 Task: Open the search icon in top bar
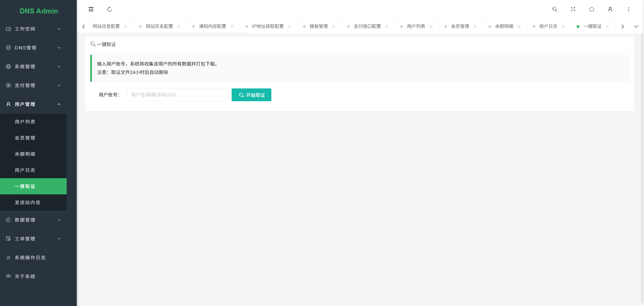[x=554, y=9]
